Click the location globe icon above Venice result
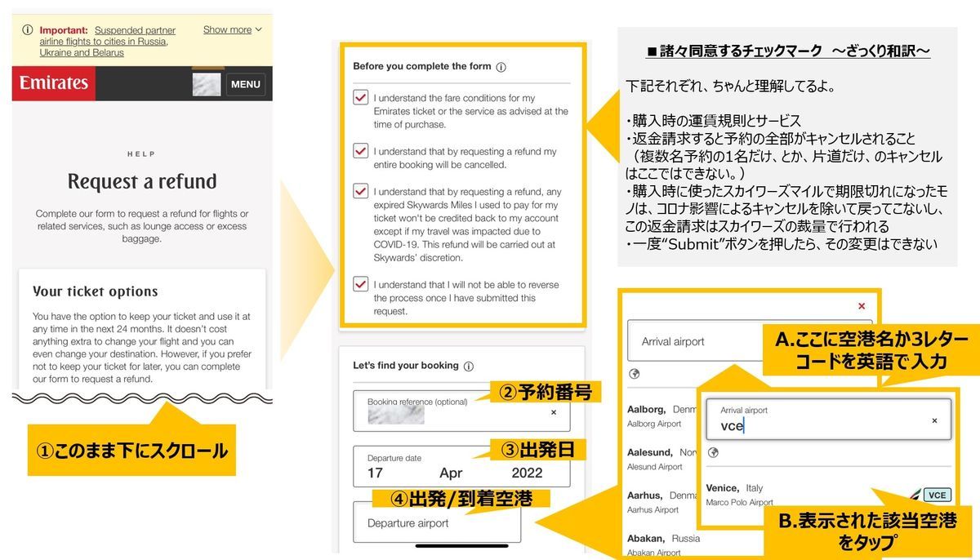The height and width of the screenshot is (560, 980). [714, 452]
